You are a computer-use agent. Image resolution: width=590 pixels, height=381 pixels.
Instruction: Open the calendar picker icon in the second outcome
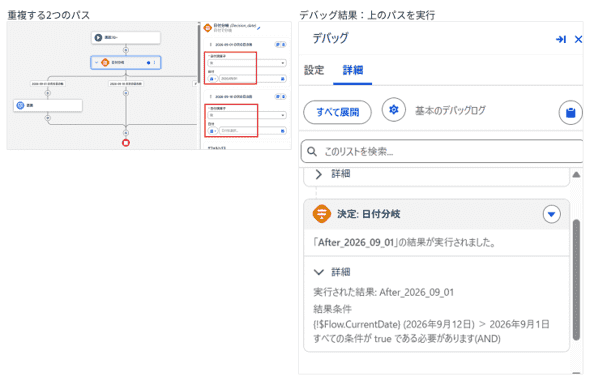click(282, 131)
